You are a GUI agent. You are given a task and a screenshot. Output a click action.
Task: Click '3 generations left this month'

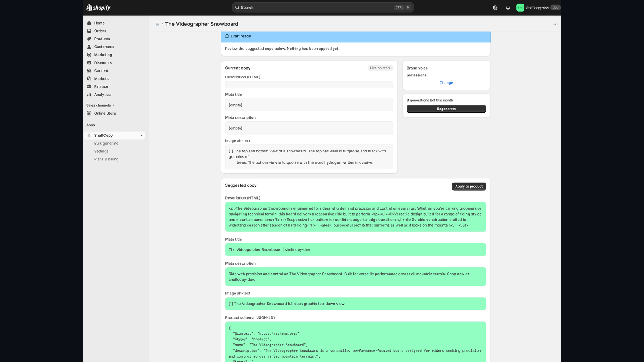click(429, 101)
